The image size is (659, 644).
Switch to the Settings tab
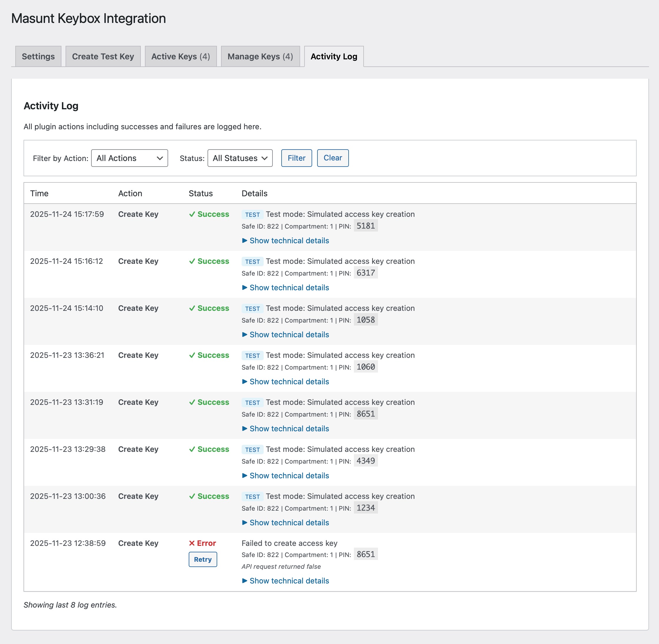tap(38, 56)
